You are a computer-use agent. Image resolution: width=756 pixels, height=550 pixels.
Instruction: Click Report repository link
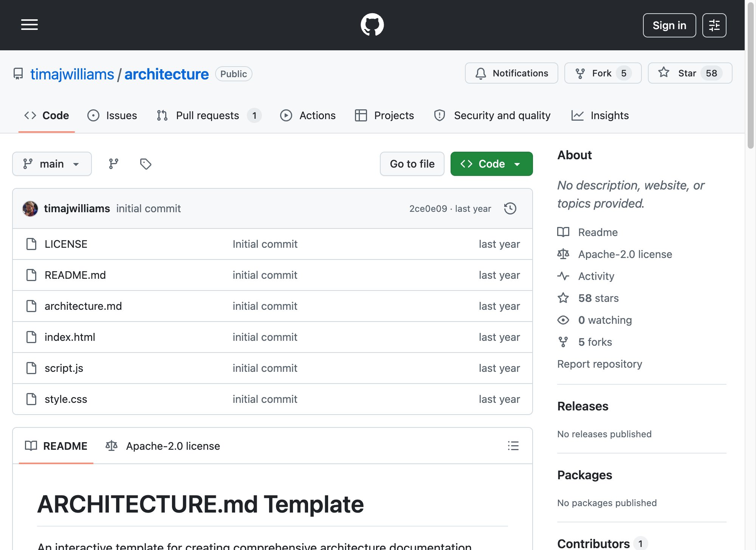[600, 364]
